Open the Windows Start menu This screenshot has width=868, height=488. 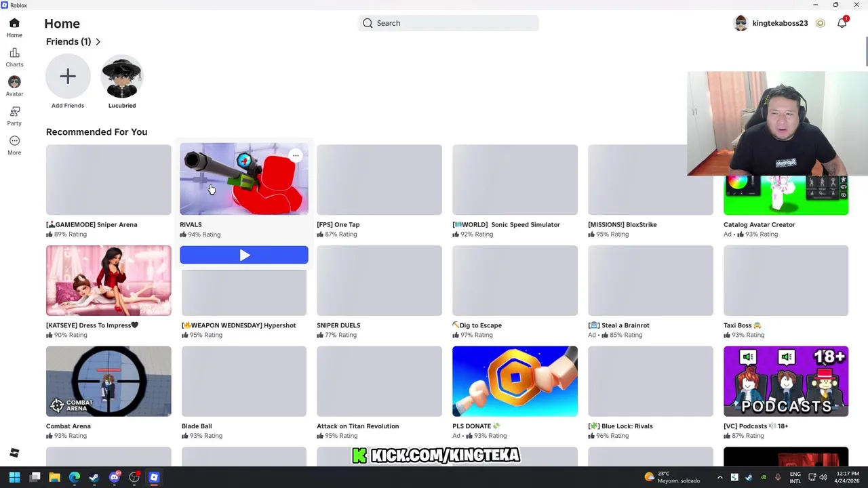click(x=14, y=477)
